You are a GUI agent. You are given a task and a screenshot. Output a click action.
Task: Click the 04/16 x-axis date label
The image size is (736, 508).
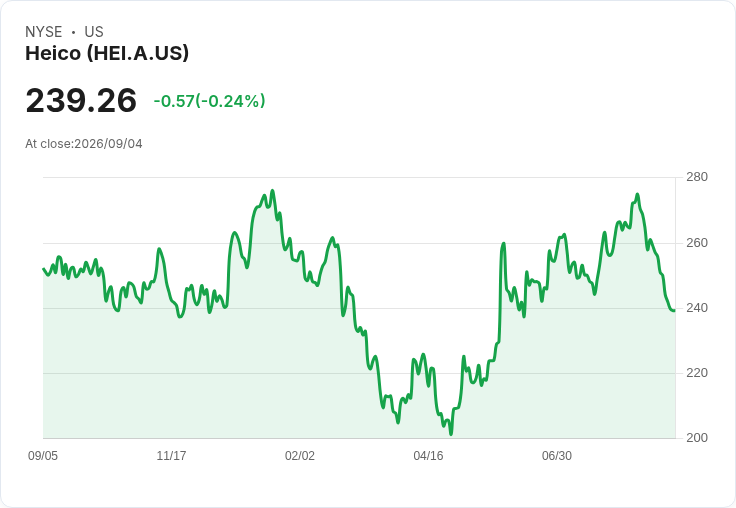tap(428, 455)
